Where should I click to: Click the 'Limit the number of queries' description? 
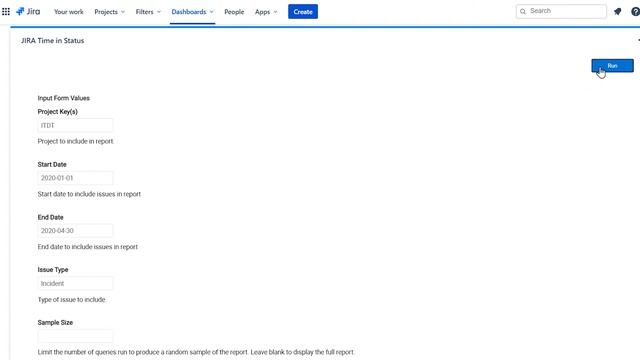(196, 352)
